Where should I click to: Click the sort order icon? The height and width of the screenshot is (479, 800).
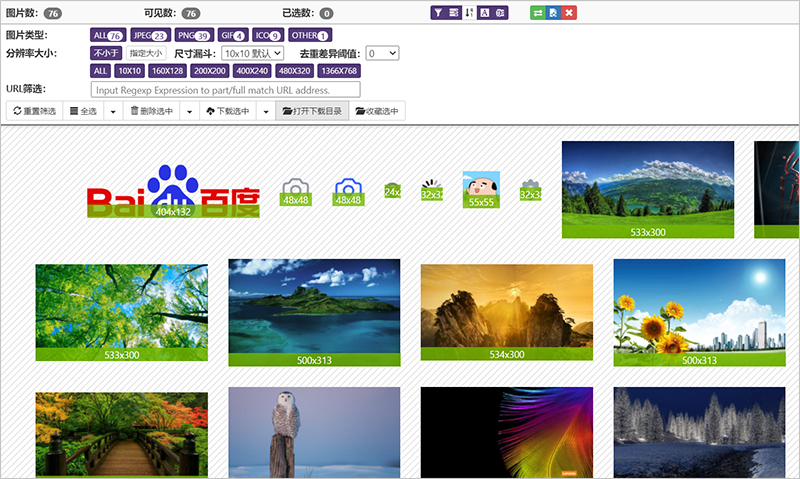coord(470,13)
